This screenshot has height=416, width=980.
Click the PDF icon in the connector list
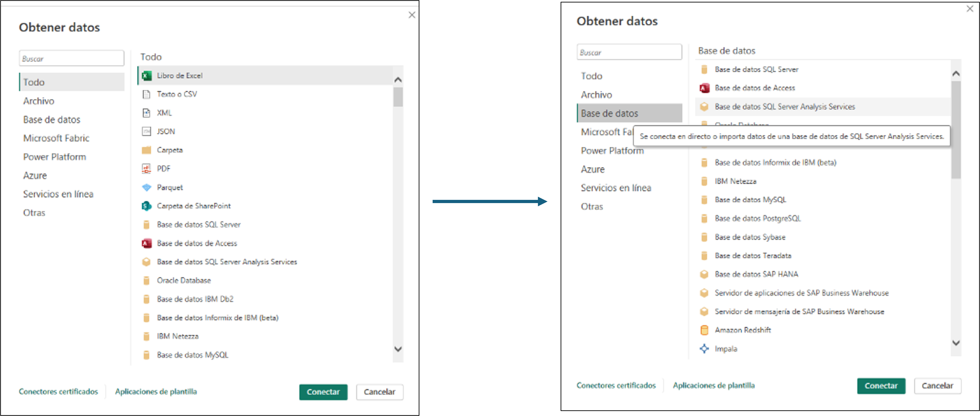click(147, 169)
